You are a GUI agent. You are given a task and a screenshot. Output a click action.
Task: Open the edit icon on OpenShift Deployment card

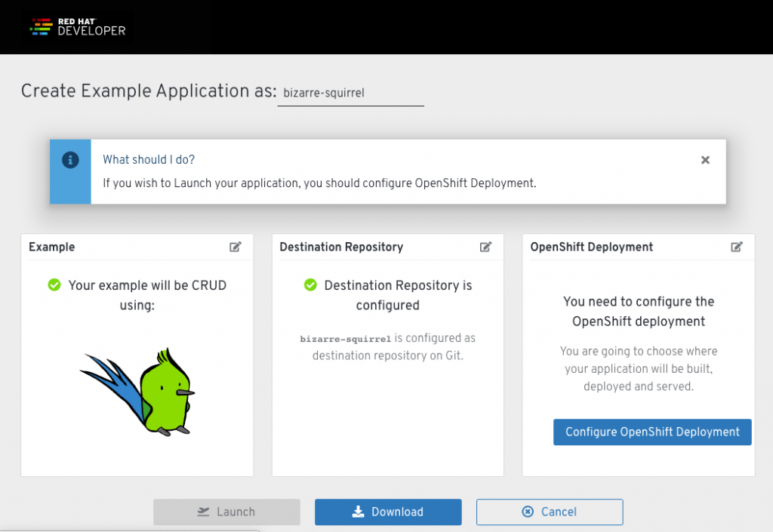737,247
